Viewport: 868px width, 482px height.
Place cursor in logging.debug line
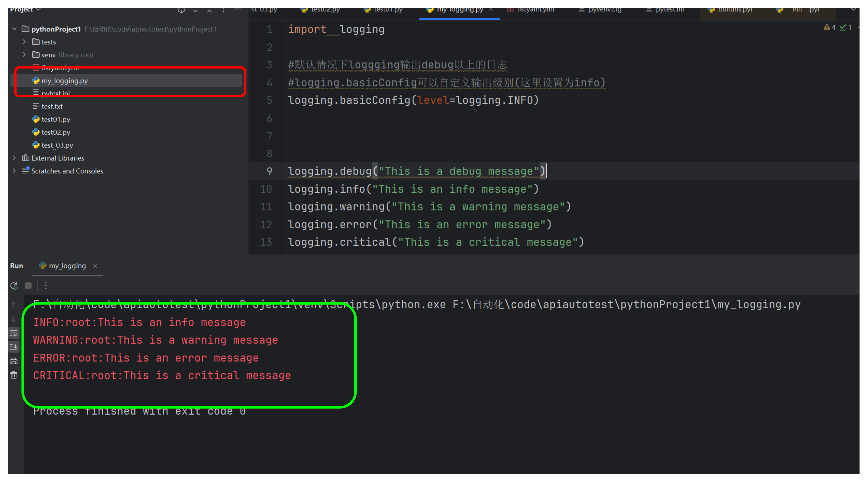click(417, 171)
